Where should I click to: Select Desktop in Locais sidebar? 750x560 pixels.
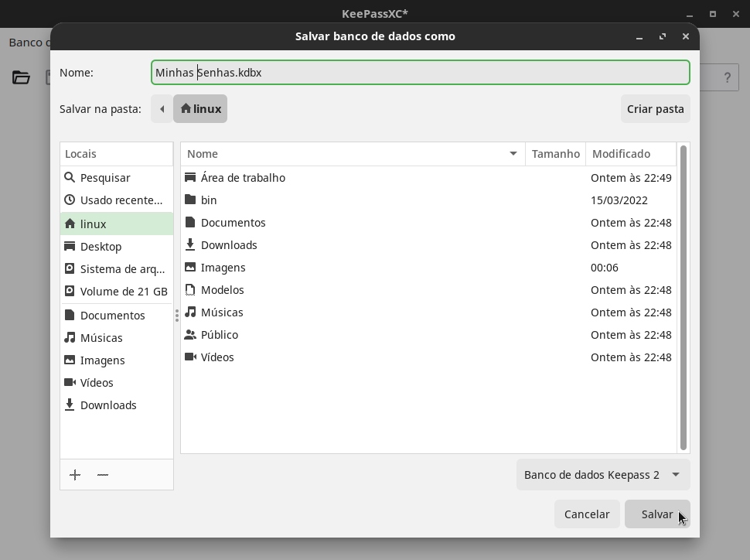click(x=116, y=247)
